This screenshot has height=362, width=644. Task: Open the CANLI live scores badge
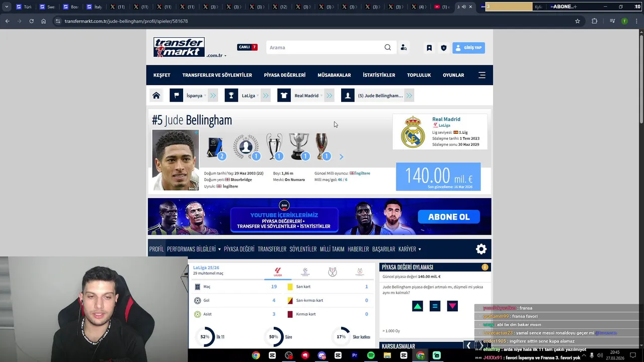point(247,47)
